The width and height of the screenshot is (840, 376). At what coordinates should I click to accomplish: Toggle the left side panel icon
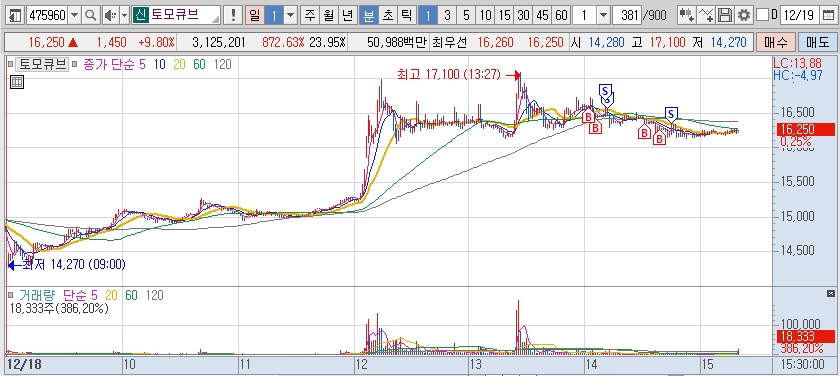tap(16, 16)
